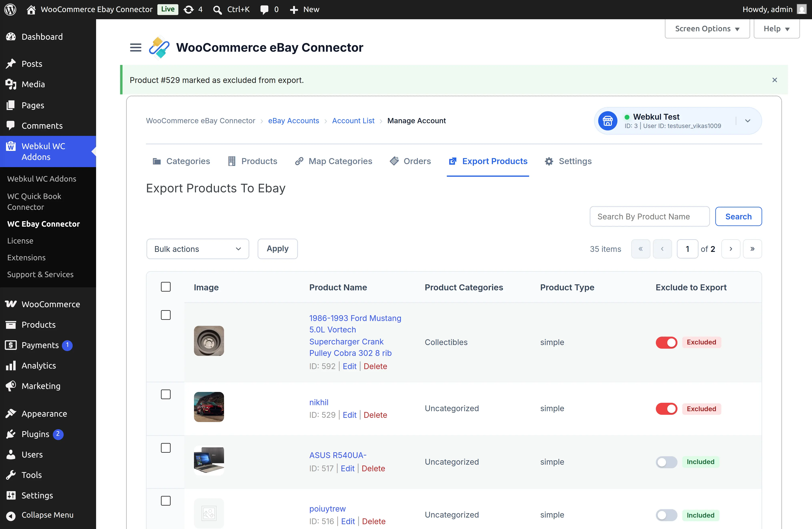The height and width of the screenshot is (529, 812).
Task: Open the nikhil car thumbnail
Action: click(x=209, y=407)
